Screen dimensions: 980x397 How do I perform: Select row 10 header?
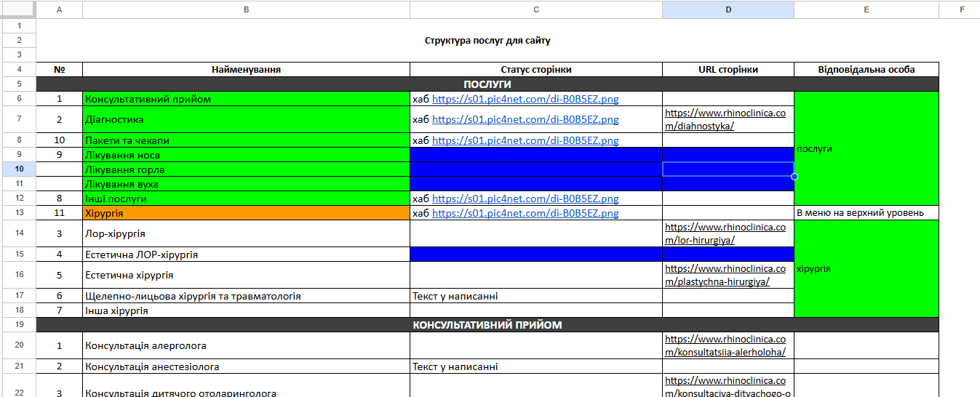[x=18, y=169]
